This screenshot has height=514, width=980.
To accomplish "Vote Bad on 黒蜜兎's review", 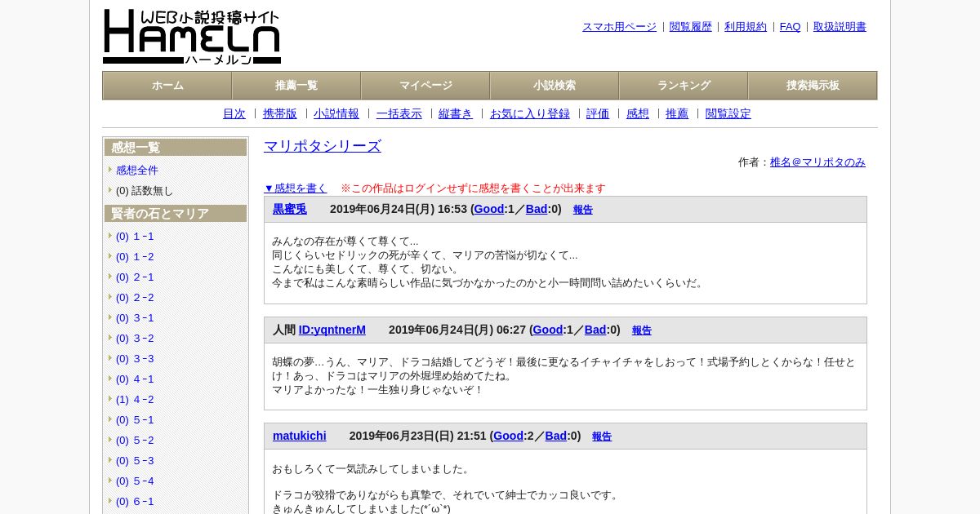I will pyautogui.click(x=537, y=210).
